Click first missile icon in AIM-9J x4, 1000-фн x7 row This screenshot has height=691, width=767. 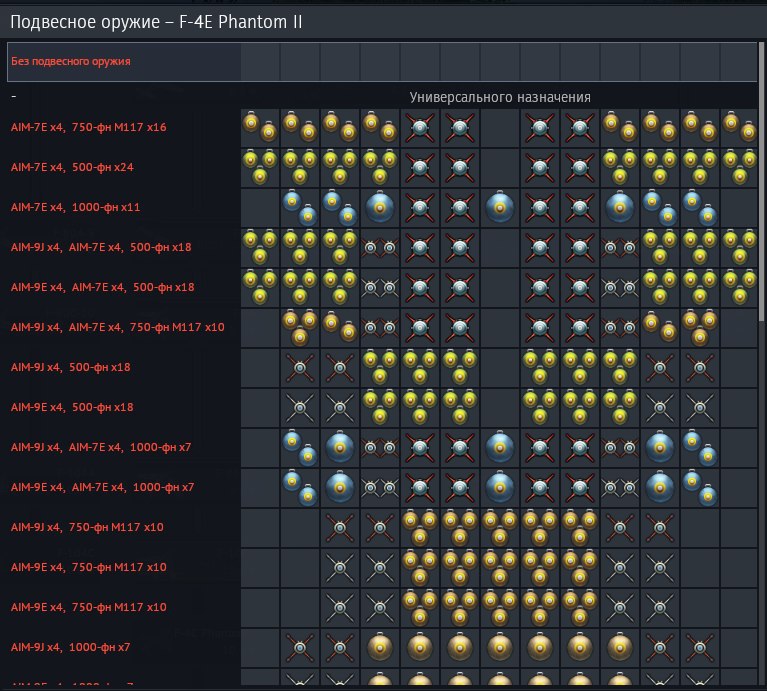pyautogui.click(x=300, y=648)
